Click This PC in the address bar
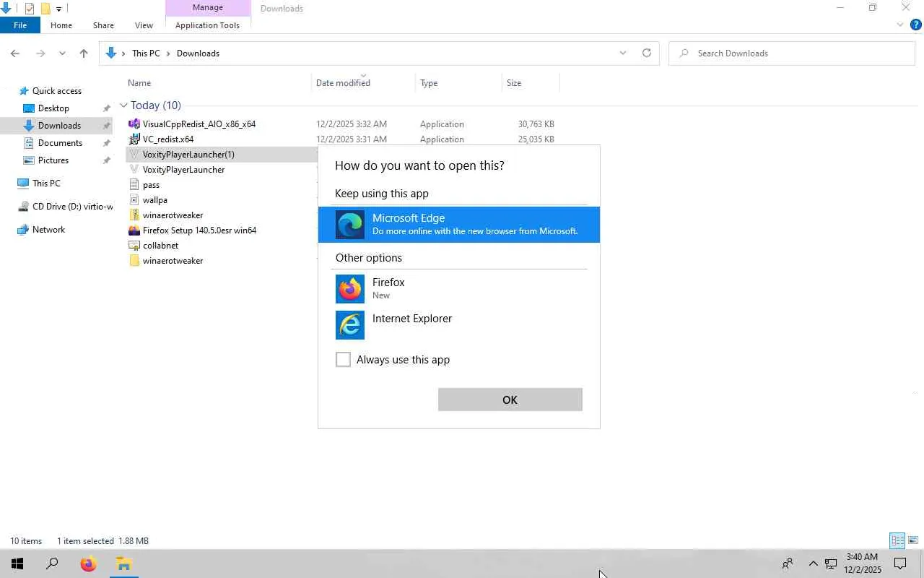The image size is (924, 578). pos(146,53)
